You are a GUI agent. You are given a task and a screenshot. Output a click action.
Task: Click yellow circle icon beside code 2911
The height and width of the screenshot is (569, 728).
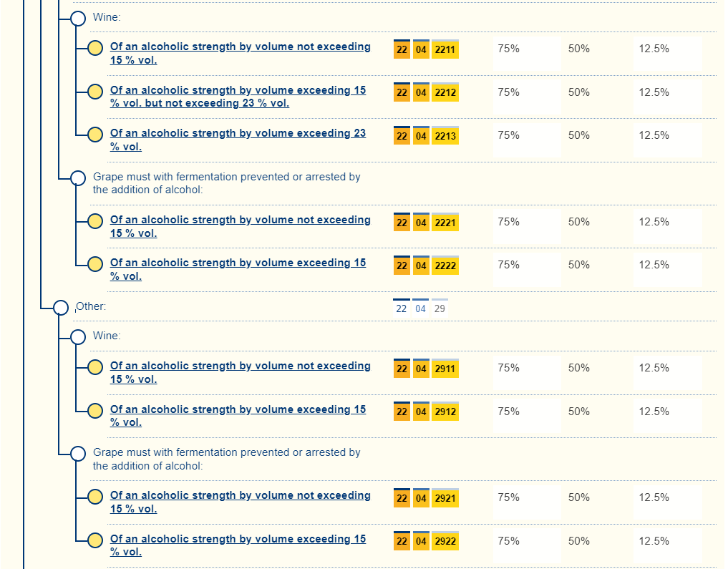(94, 367)
